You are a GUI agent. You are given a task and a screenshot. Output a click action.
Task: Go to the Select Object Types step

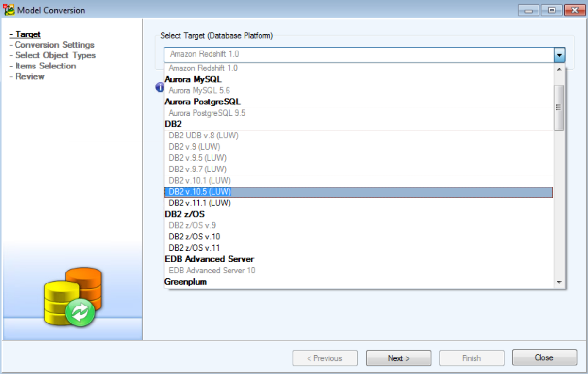52,55
